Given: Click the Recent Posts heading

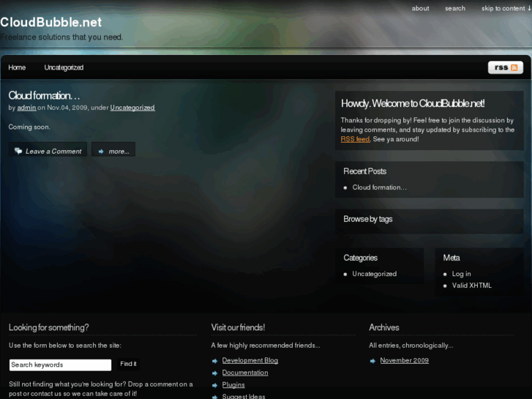Looking at the screenshot, I should pos(364,171).
